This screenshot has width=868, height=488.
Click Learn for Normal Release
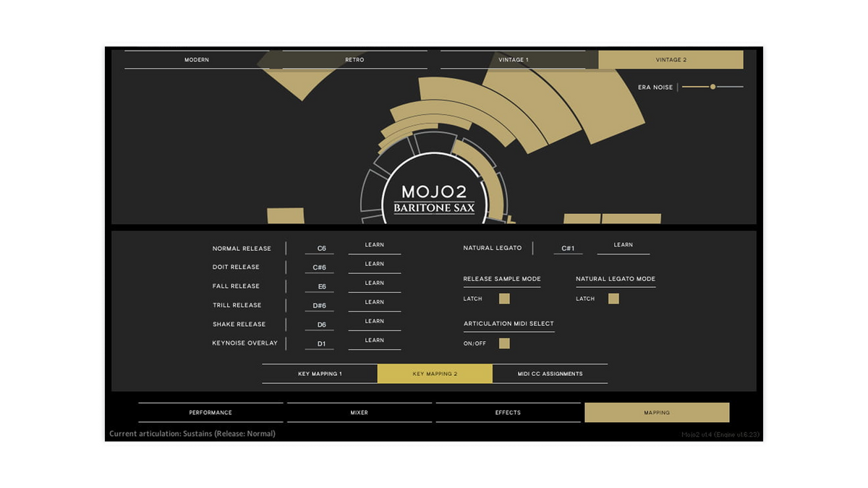pyautogui.click(x=375, y=245)
